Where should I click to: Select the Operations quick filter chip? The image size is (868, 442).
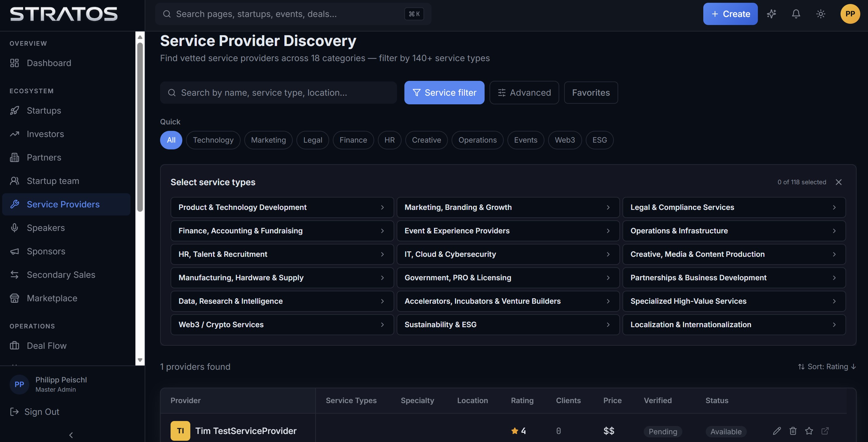477,140
